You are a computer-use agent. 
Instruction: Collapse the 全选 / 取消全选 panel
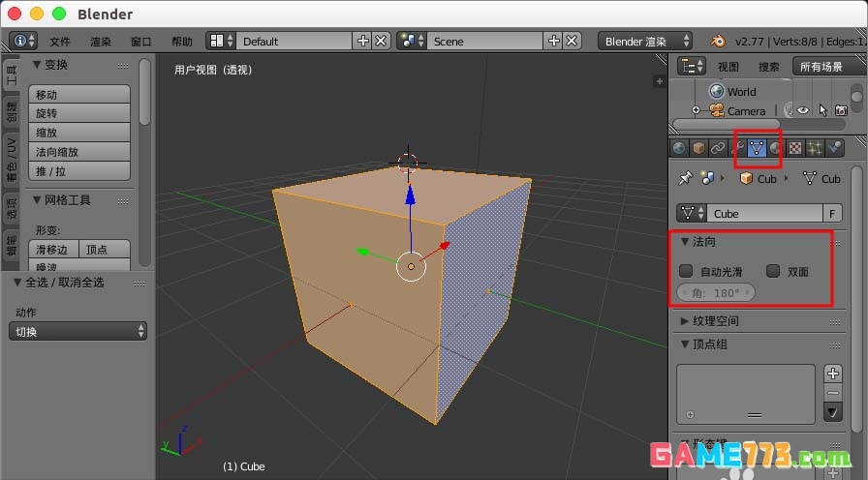click(17, 282)
